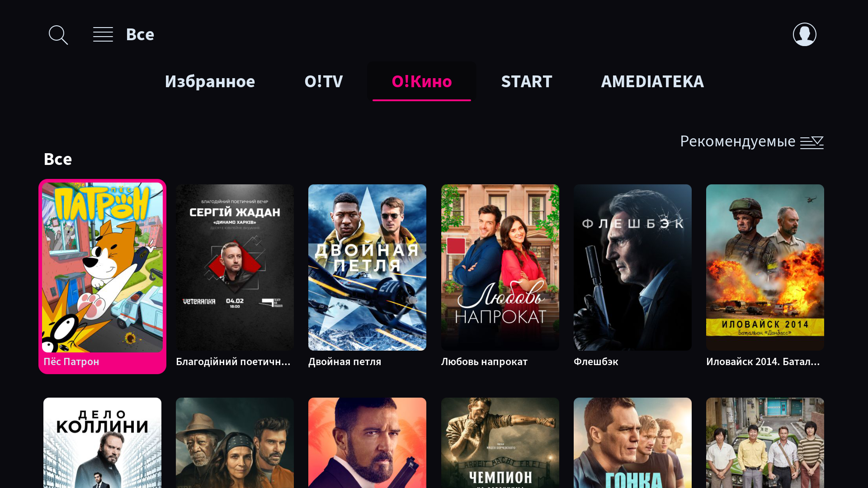Open the START tab

[527, 81]
